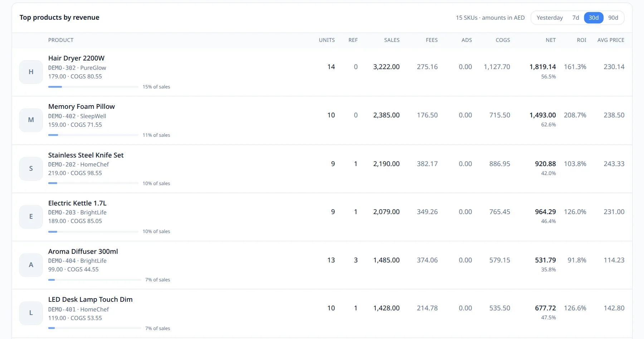Click the 'DEMO-302 · PureGlow' SKU line
The width and height of the screenshot is (644, 339).
77,68
